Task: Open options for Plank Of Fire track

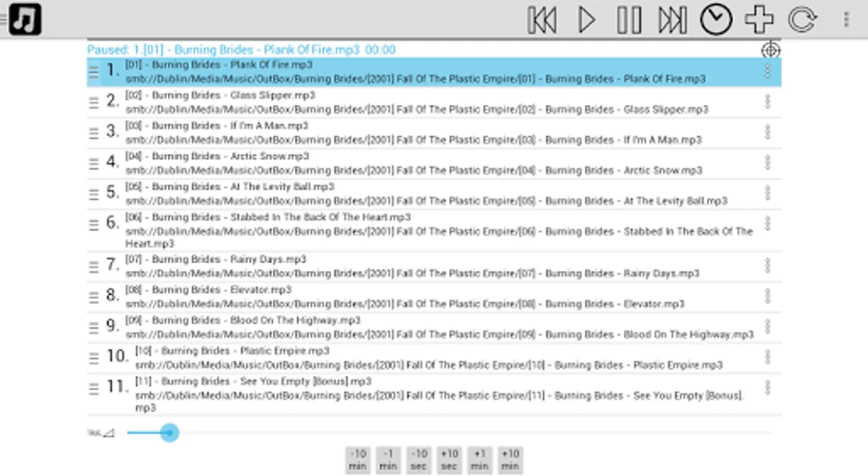Action: 767,71
